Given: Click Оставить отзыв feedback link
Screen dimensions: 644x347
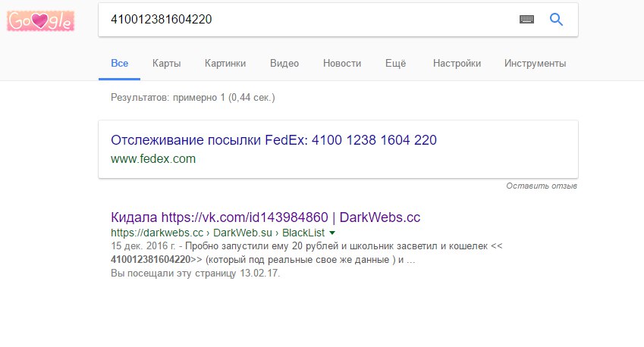Looking at the screenshot, I should pyautogui.click(x=542, y=186).
